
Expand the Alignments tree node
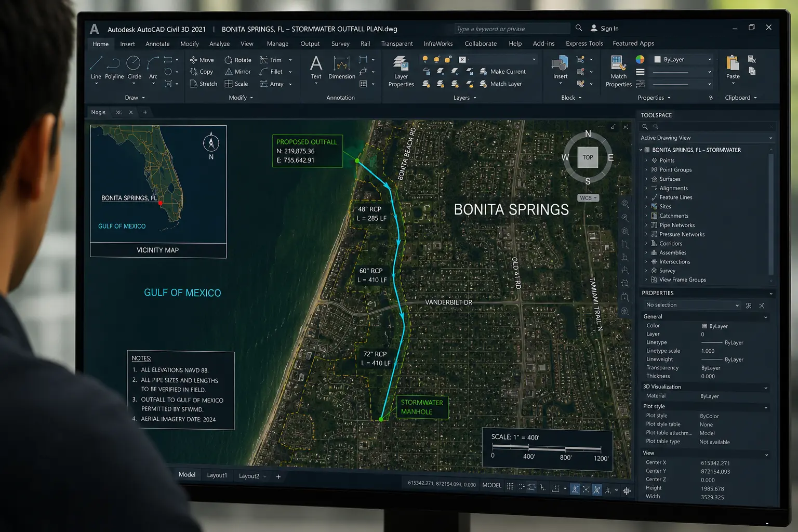pos(647,188)
